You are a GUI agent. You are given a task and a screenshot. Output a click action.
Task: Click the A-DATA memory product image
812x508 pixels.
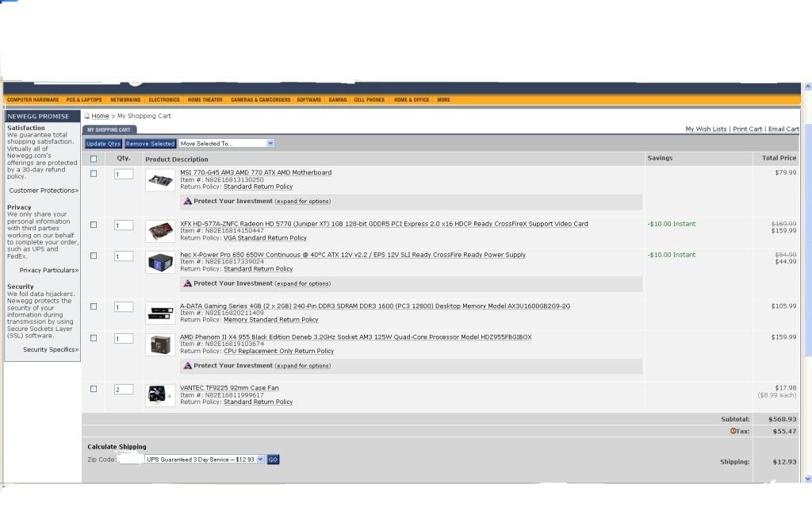coord(160,314)
